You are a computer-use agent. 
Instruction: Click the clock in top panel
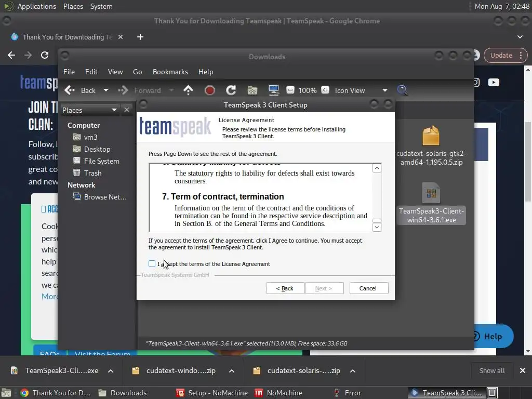click(502, 6)
